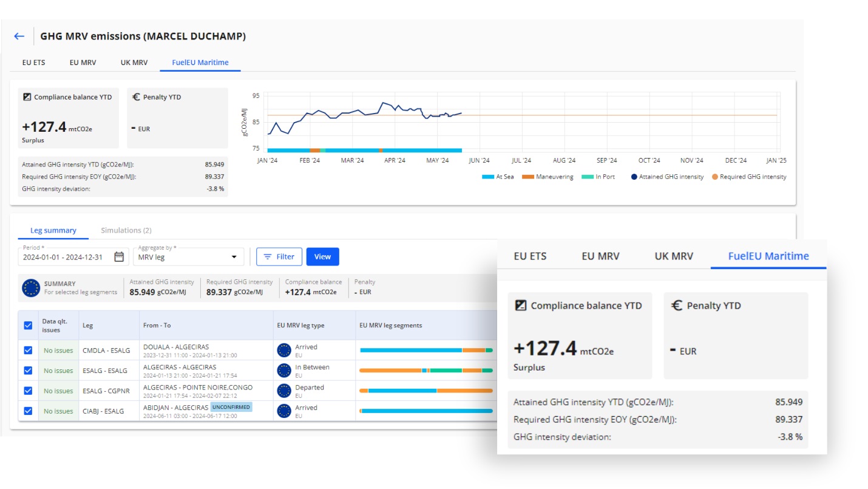The height and width of the screenshot is (489, 868).
Task: Open the Aggregate by MRV leg dropdown
Action: [x=188, y=257]
